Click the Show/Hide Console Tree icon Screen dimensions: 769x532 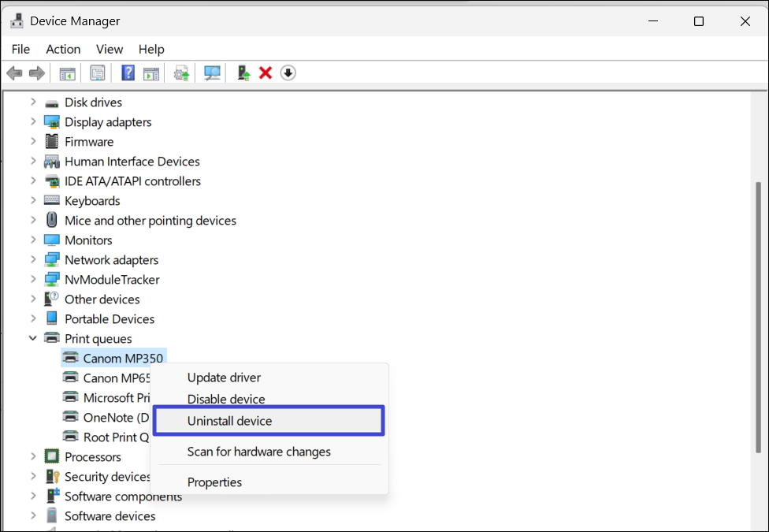(68, 73)
